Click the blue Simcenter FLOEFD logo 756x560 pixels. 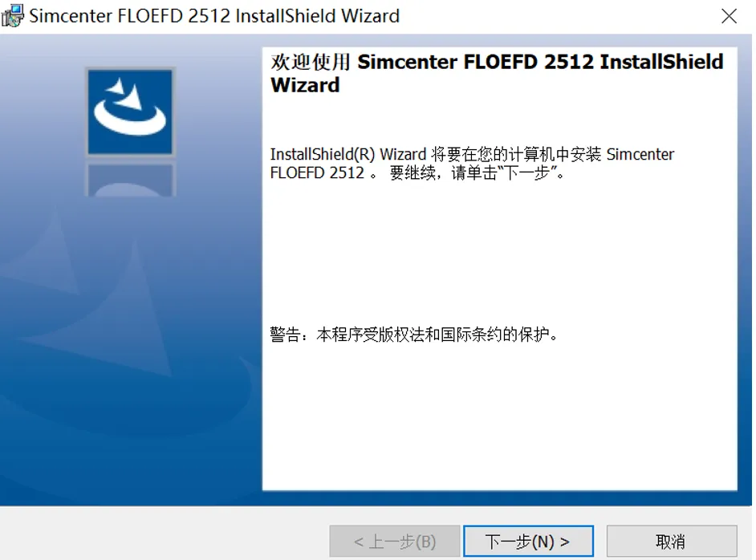click(x=130, y=112)
